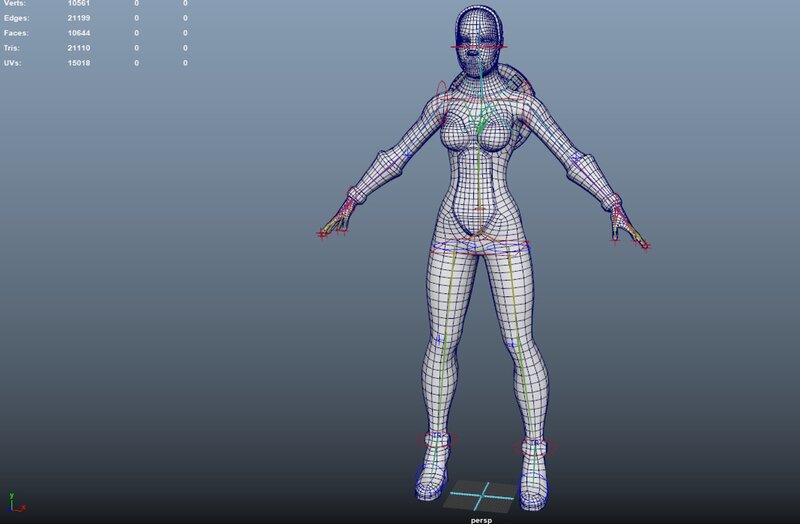Screen dimensions: 800x524
Task: Click the XYZ axis orientation gizmo
Action: click(x=12, y=502)
